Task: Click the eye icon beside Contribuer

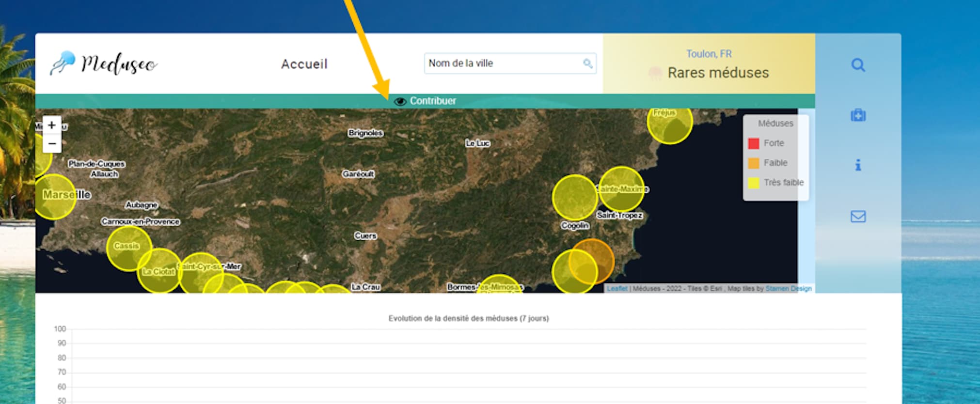Action: [400, 101]
